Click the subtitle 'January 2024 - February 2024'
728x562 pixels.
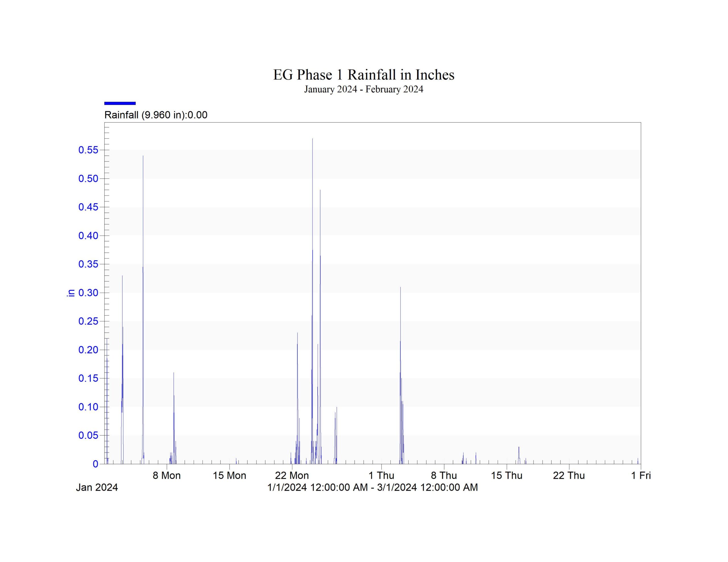pos(364,89)
